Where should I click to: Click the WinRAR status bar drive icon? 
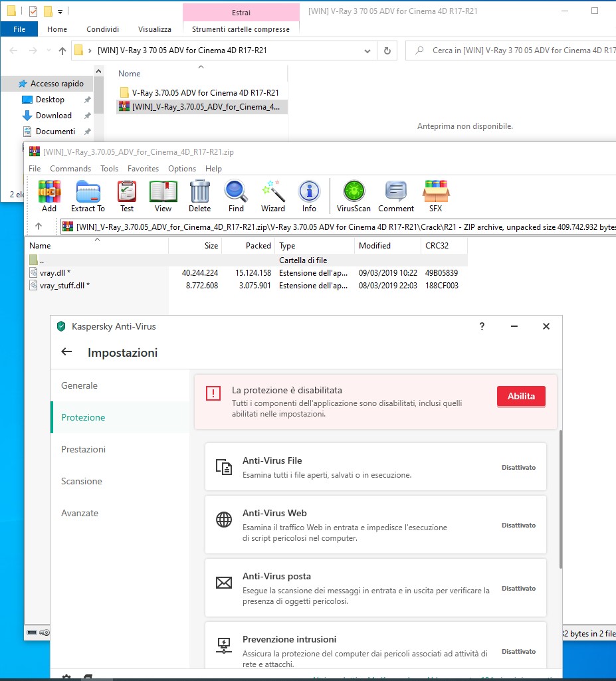[32, 632]
